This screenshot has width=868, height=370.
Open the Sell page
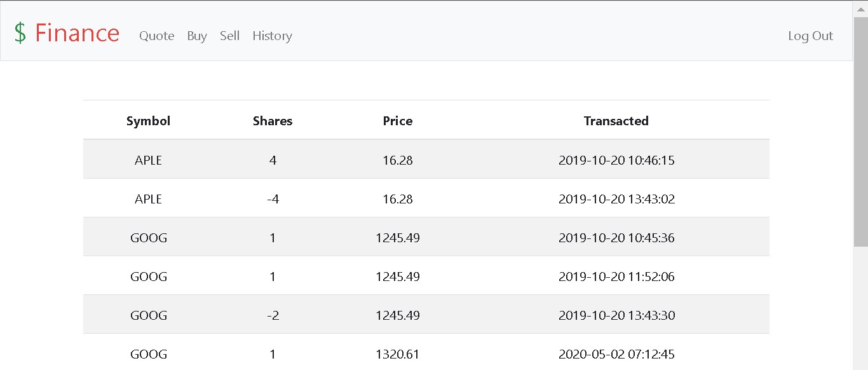(x=229, y=36)
